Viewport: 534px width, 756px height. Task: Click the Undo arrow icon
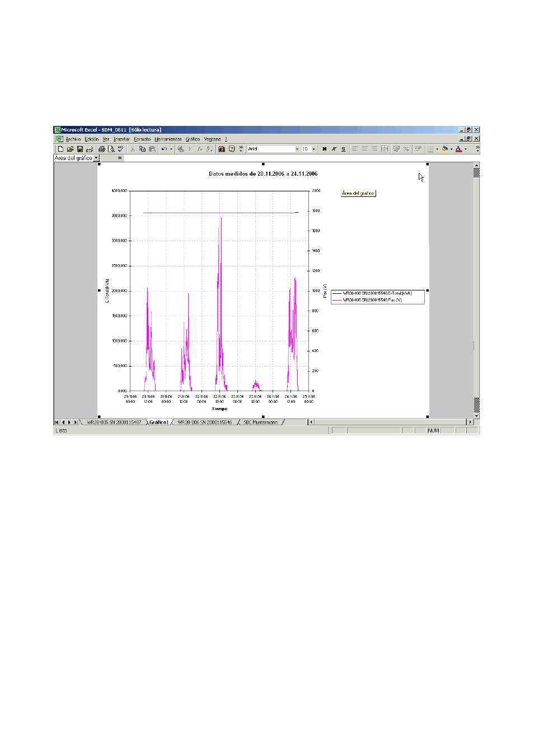coord(163,149)
